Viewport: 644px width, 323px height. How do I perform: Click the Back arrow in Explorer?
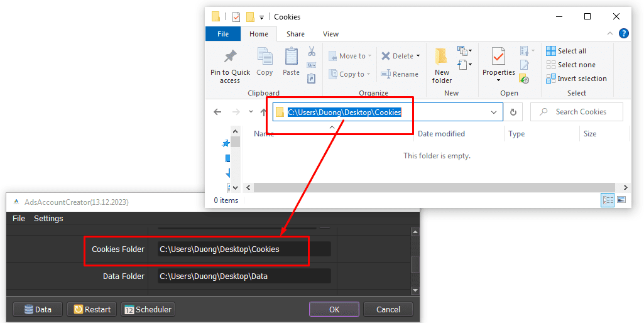point(217,112)
